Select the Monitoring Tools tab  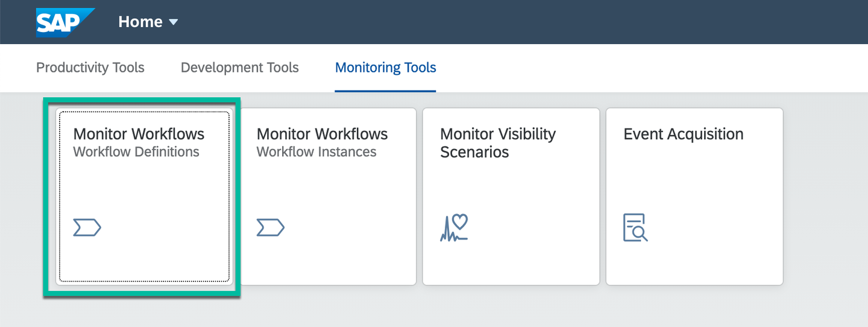coord(386,68)
